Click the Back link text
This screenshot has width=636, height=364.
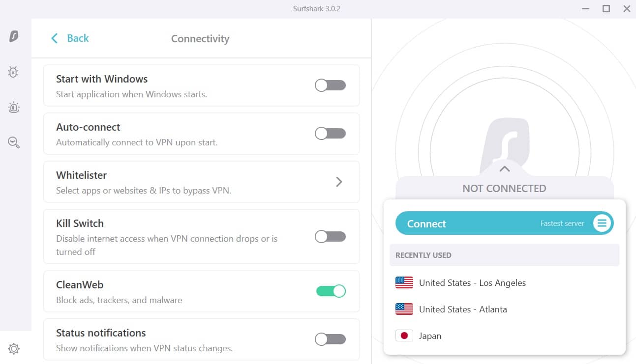pos(78,38)
